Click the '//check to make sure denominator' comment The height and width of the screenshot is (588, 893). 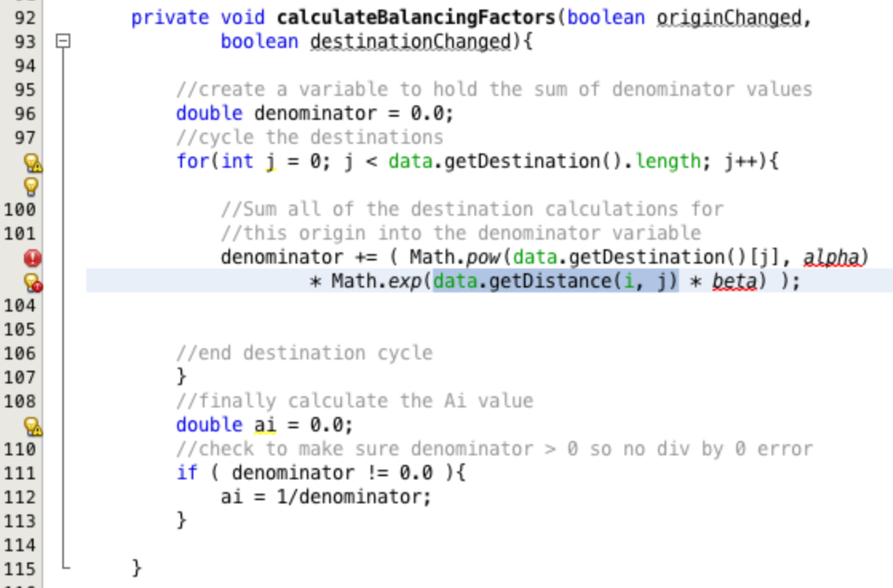(494, 449)
